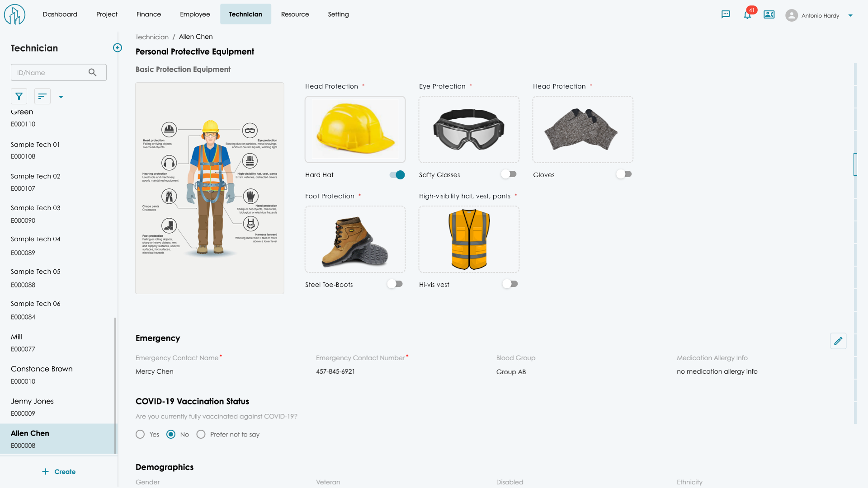
Task: Click the contact card icon
Action: (769, 14)
